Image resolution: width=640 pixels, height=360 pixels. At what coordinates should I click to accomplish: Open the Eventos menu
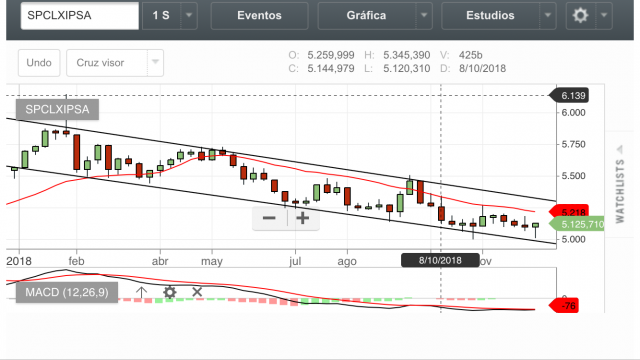[260, 16]
